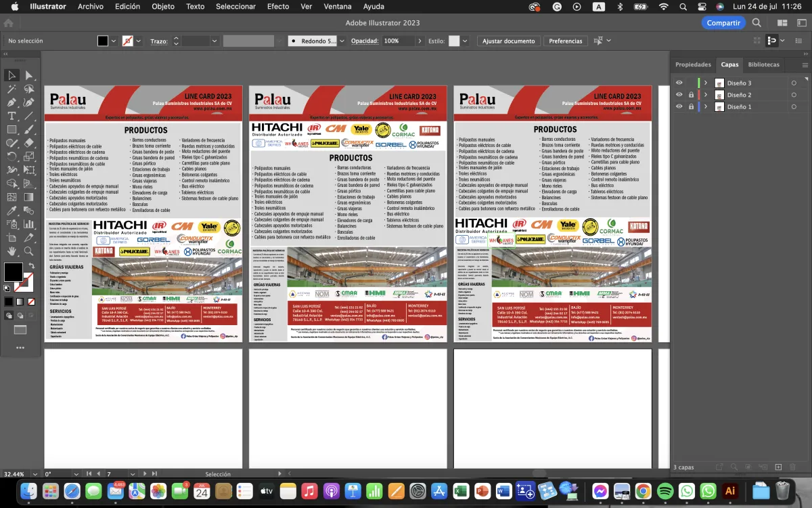The height and width of the screenshot is (508, 812).
Task: Select the Zoom tool
Action: pos(29,251)
